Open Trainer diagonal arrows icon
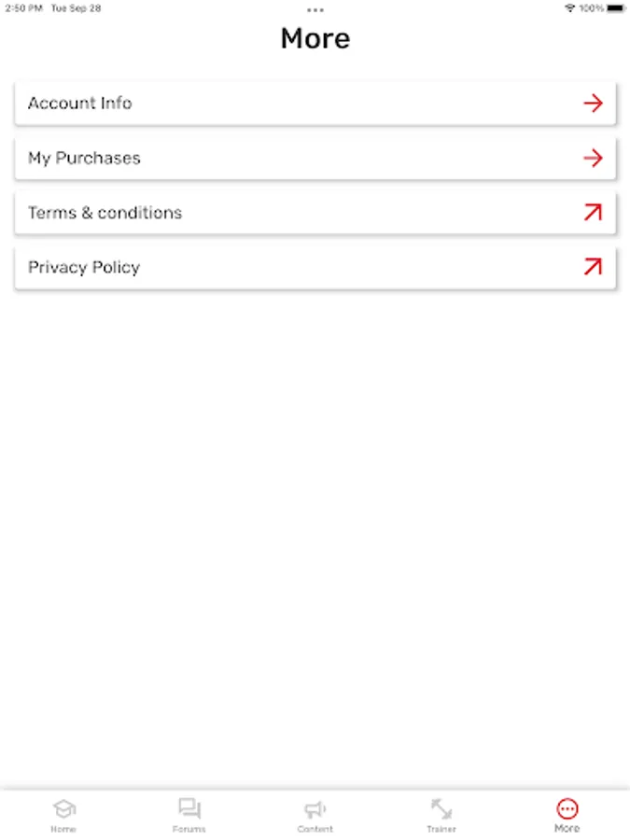The width and height of the screenshot is (630, 840). click(441, 808)
